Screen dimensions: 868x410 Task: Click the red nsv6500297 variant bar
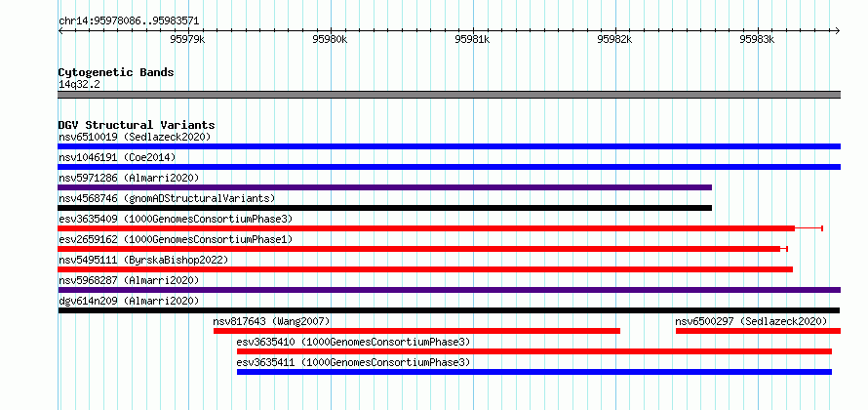(758, 331)
